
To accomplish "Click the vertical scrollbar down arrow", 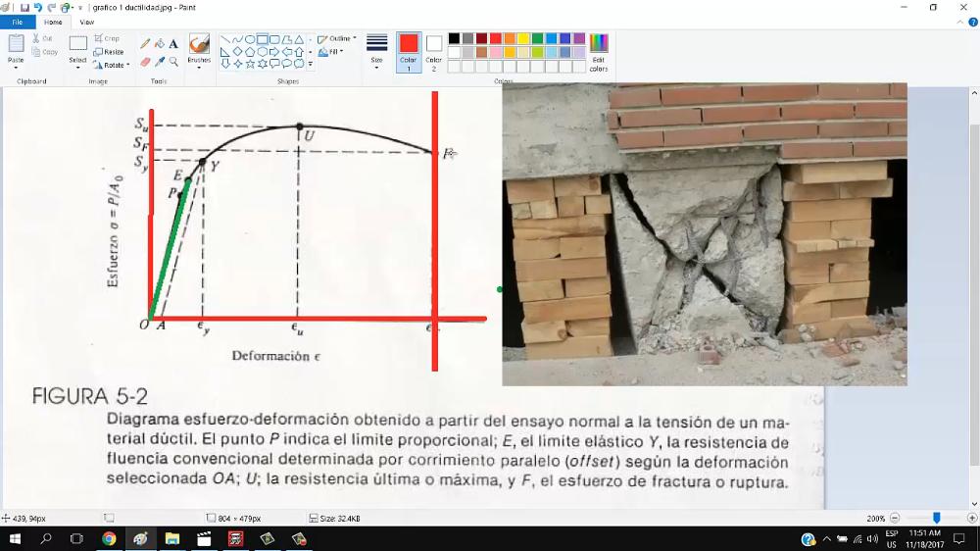I will click(974, 504).
